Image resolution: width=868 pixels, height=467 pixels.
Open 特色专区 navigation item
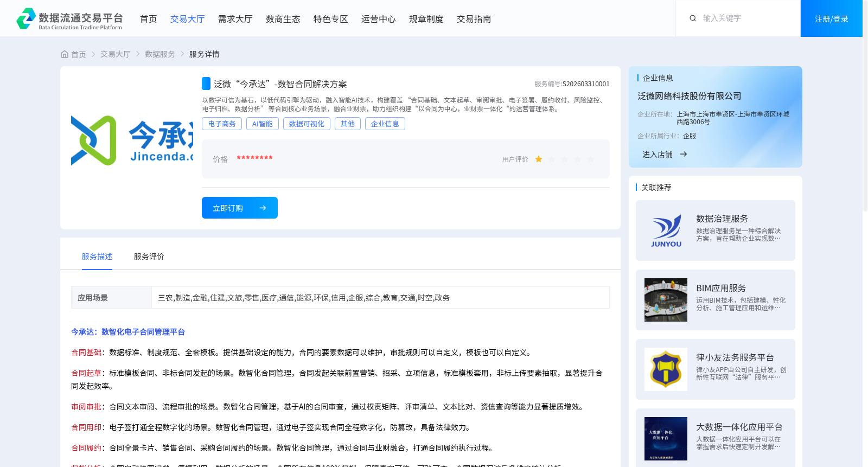click(331, 19)
